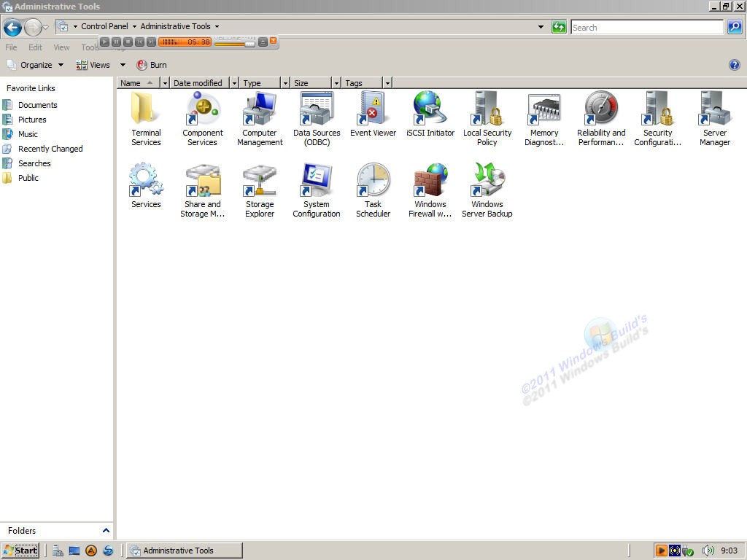Click the Forward navigation arrow
This screenshot has height=560, width=747.
tap(32, 28)
